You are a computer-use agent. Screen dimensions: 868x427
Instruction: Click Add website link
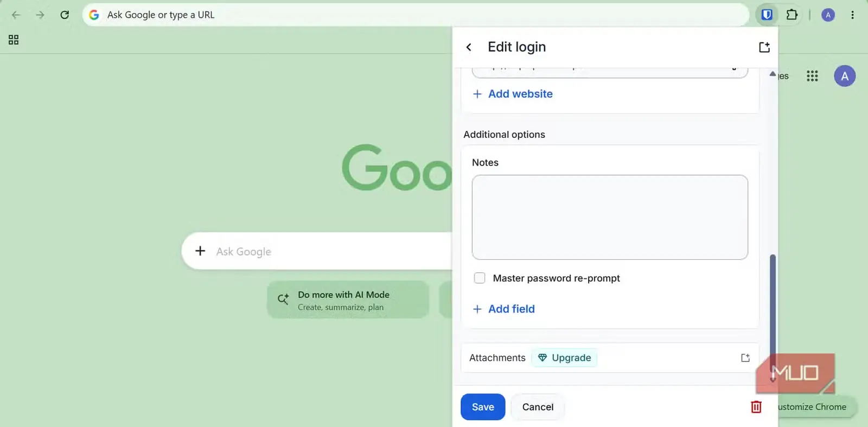click(513, 94)
